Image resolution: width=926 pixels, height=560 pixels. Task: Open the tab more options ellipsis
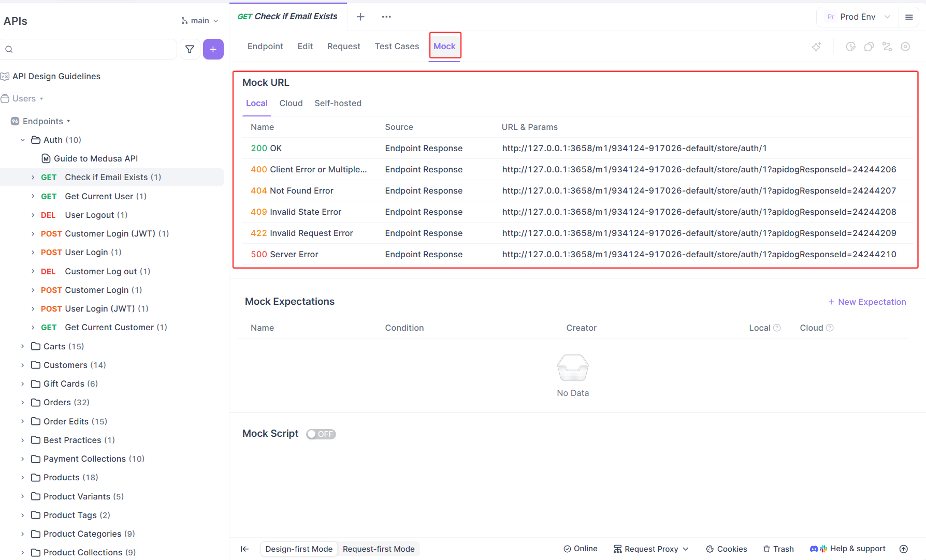[x=386, y=17]
